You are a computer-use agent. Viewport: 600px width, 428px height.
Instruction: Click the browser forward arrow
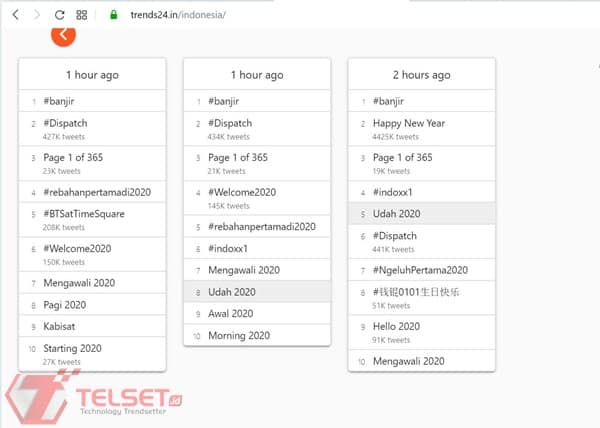point(37,15)
